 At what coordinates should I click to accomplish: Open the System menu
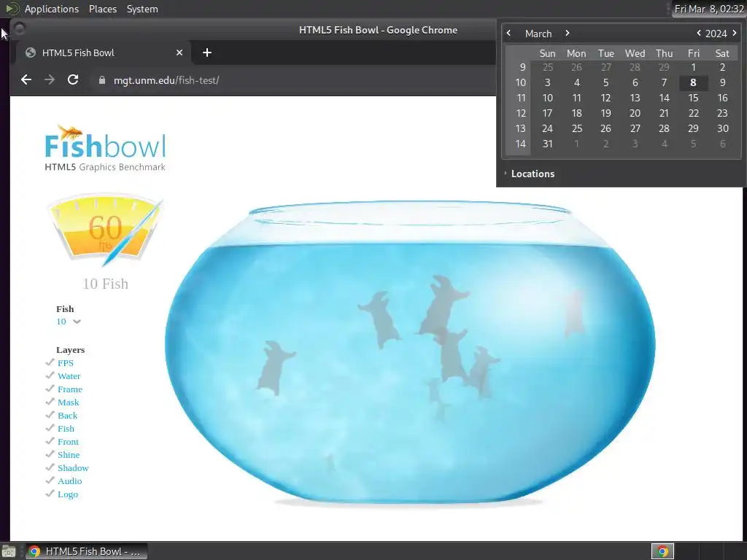[x=142, y=9]
